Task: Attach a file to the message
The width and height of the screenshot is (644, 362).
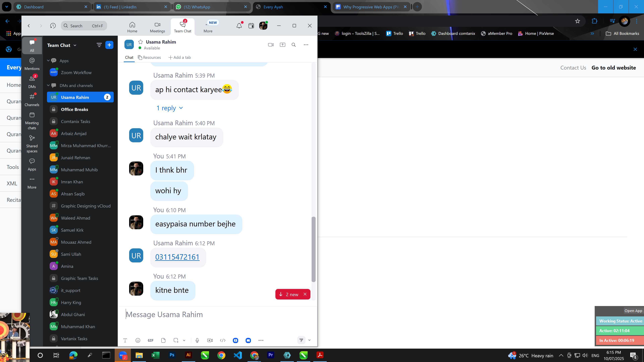Action: coord(163,340)
